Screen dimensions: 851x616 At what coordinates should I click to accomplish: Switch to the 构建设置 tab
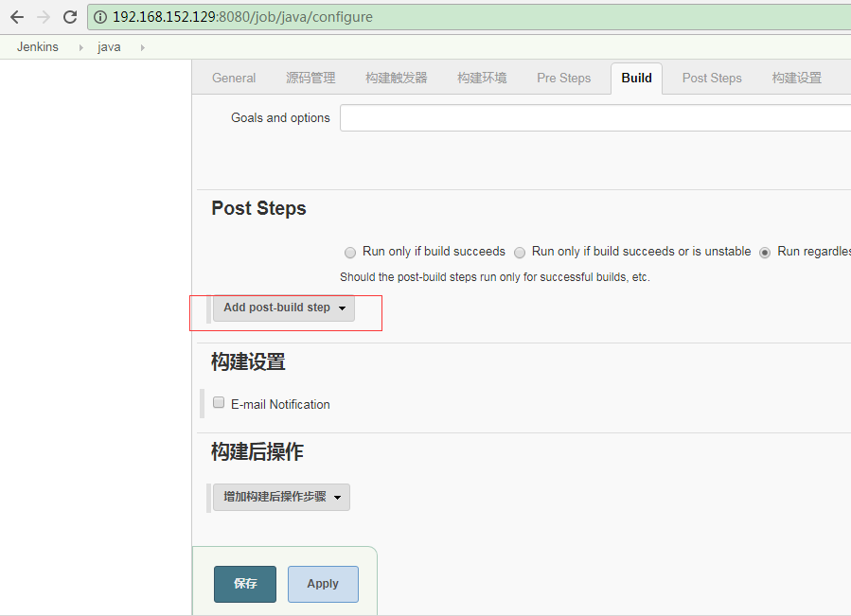797,79
